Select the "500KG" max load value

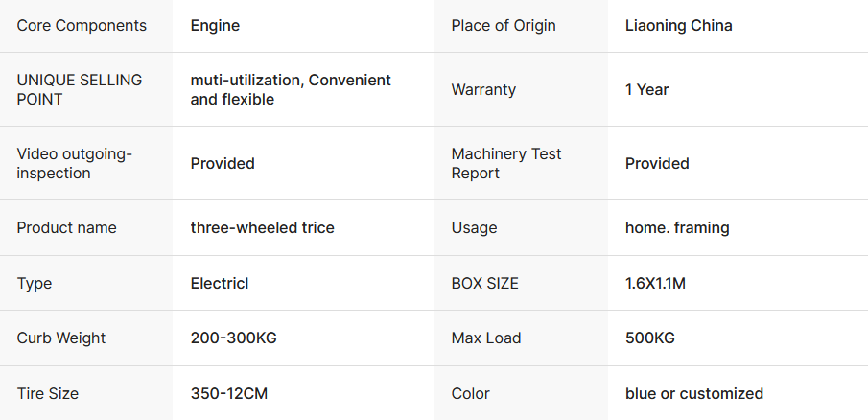pos(650,338)
